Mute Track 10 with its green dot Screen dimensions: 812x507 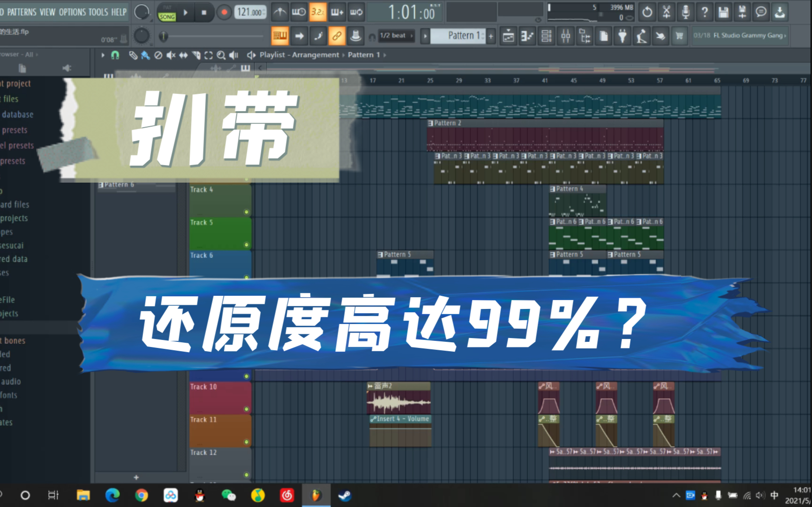click(246, 409)
